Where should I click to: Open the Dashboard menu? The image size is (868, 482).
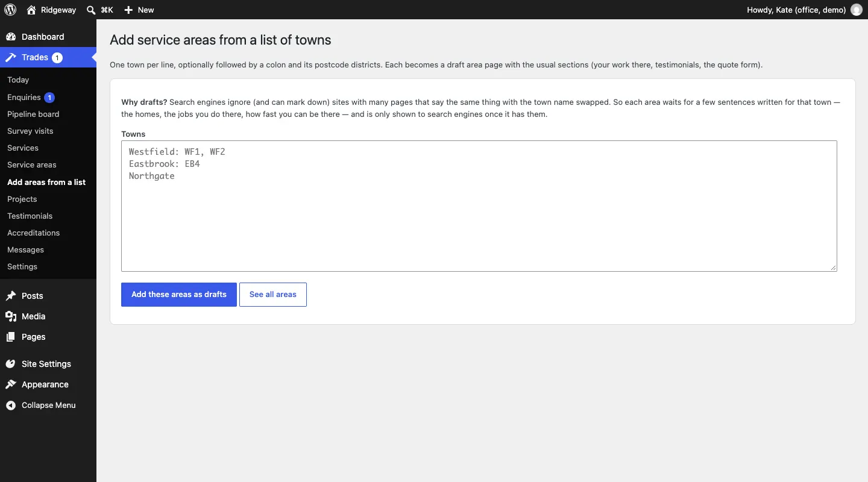click(x=43, y=37)
